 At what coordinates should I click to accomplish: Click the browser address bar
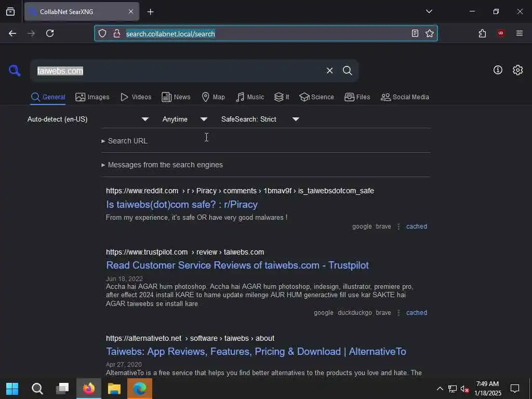coord(267,34)
